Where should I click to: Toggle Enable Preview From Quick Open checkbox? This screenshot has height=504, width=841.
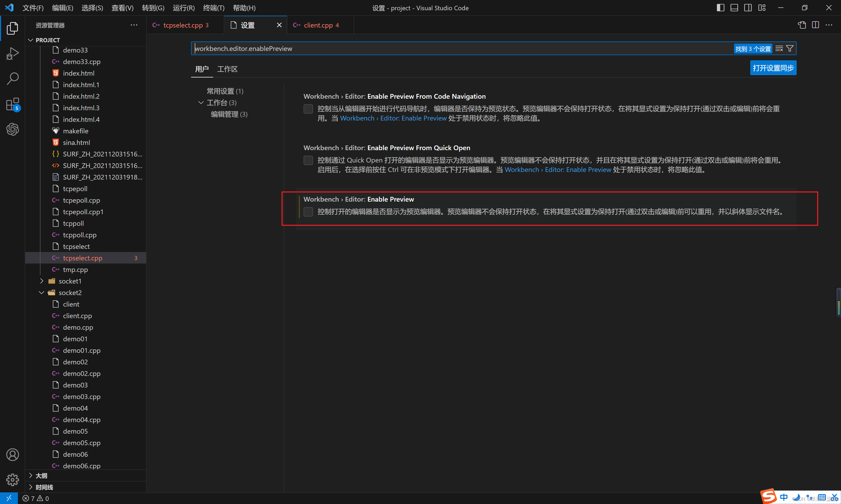coord(308,160)
